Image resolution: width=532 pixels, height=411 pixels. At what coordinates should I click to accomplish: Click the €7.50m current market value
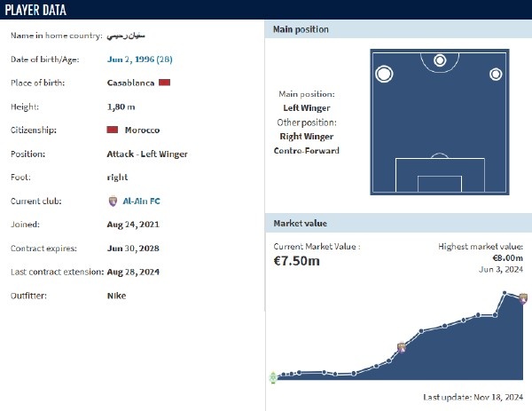(297, 260)
